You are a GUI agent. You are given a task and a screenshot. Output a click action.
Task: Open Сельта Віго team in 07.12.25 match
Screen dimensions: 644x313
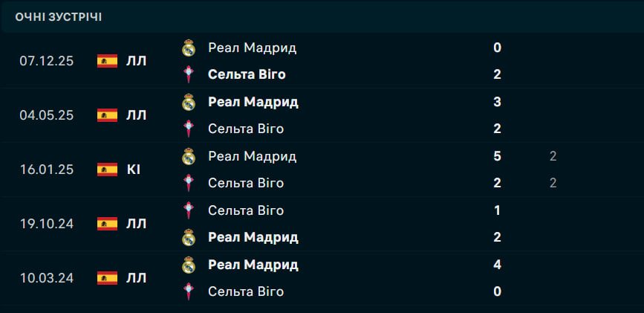(x=247, y=74)
